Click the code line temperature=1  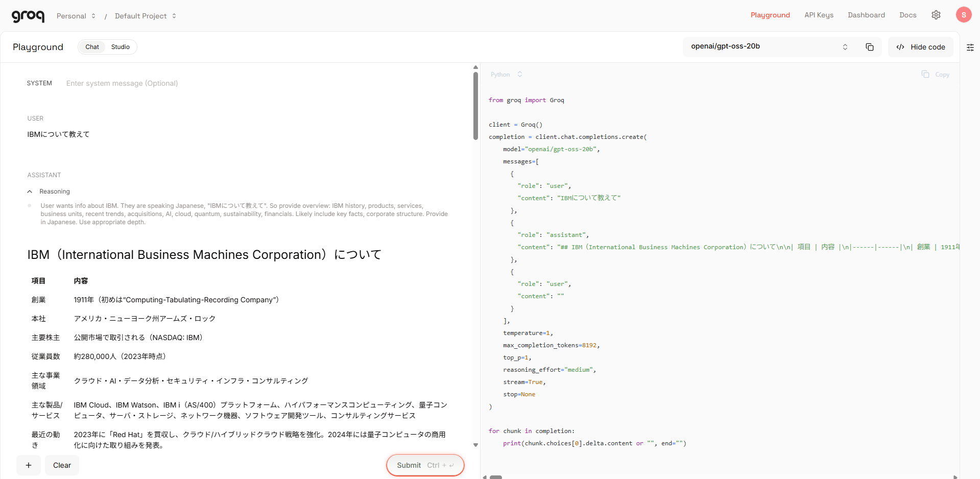(528, 333)
